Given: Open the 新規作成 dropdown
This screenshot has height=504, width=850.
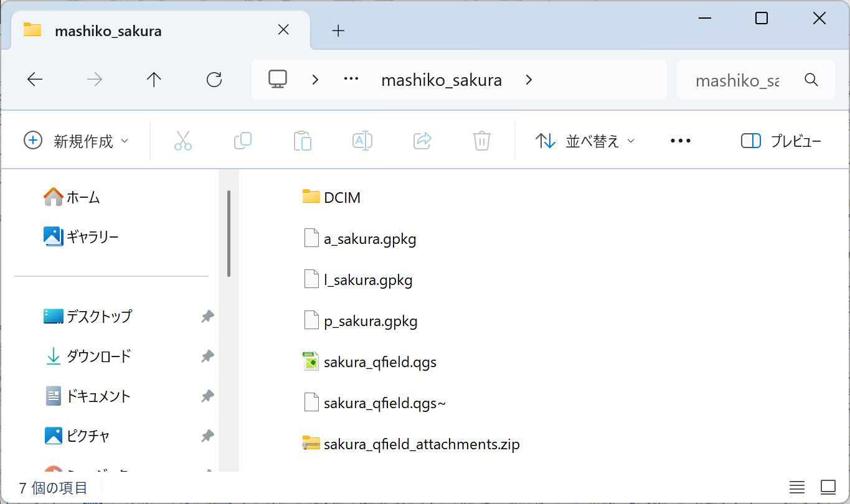Looking at the screenshot, I should pos(77,141).
